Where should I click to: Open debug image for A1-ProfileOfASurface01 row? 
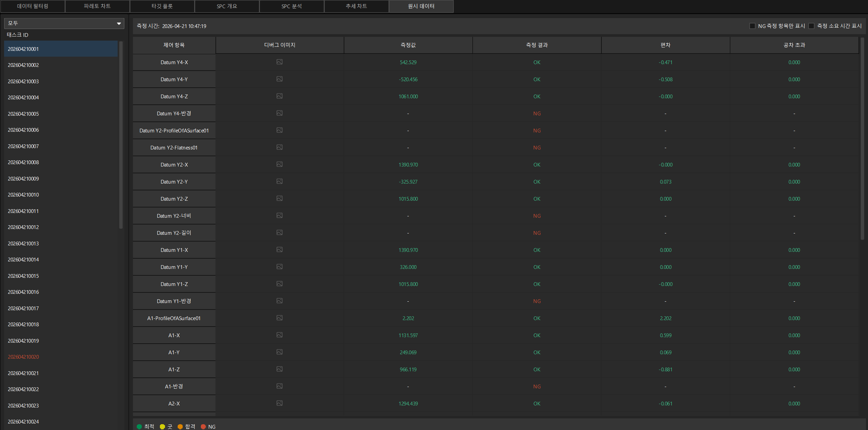[279, 318]
